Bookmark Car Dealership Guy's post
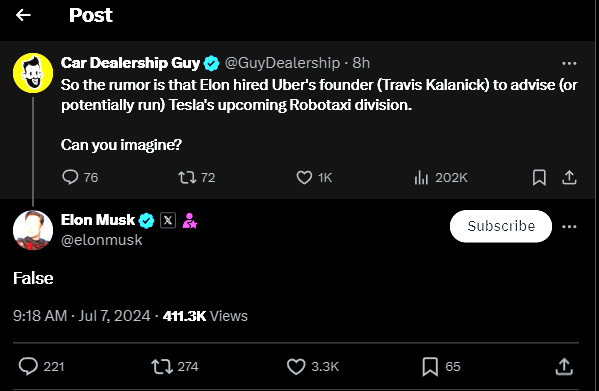 click(x=539, y=178)
